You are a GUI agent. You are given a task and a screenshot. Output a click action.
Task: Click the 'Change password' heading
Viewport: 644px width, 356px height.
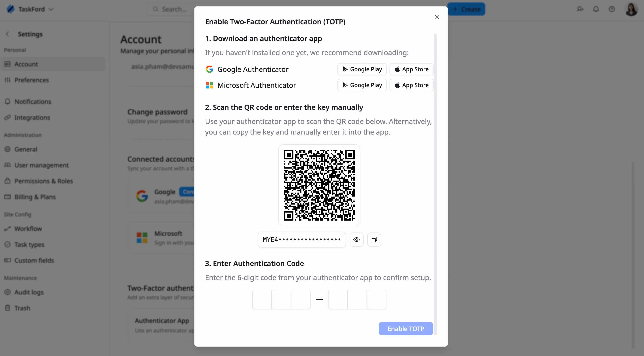point(157,112)
